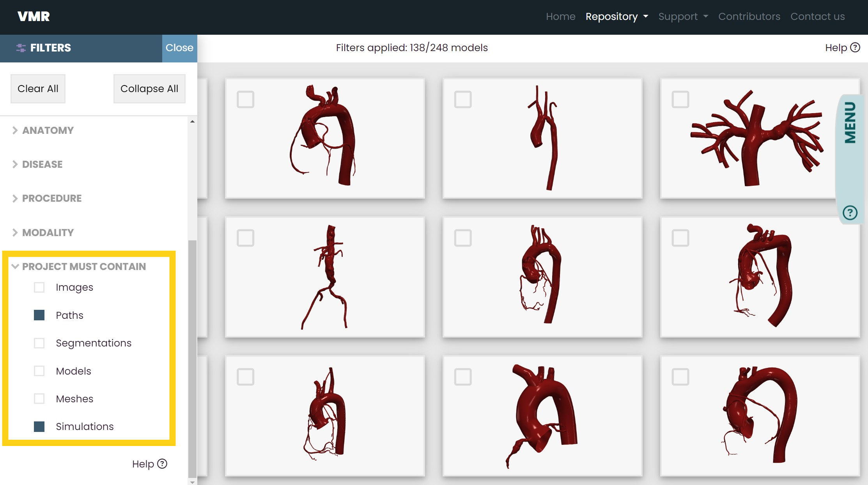Click the Close filters panel button
The height and width of the screenshot is (485, 868).
pos(179,48)
